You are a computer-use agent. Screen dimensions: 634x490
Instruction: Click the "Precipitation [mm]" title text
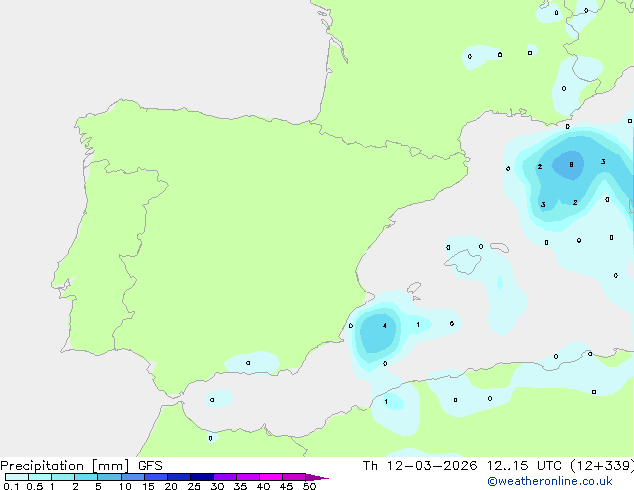tap(65, 466)
